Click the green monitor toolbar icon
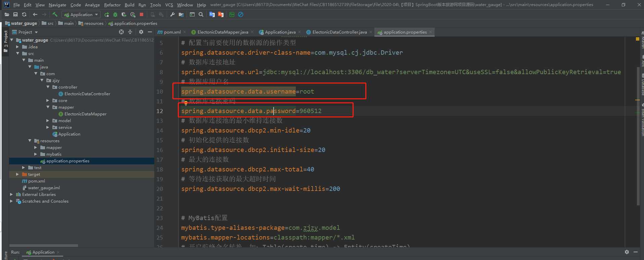The width and height of the screenshot is (644, 260). click(232, 14)
